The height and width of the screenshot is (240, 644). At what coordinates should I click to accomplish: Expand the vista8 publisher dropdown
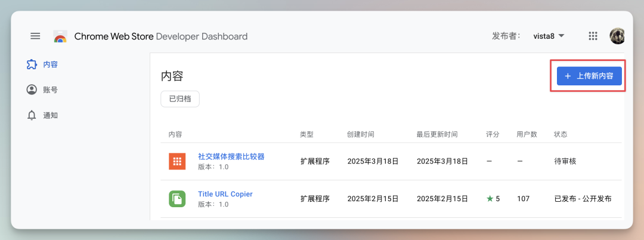coord(549,36)
